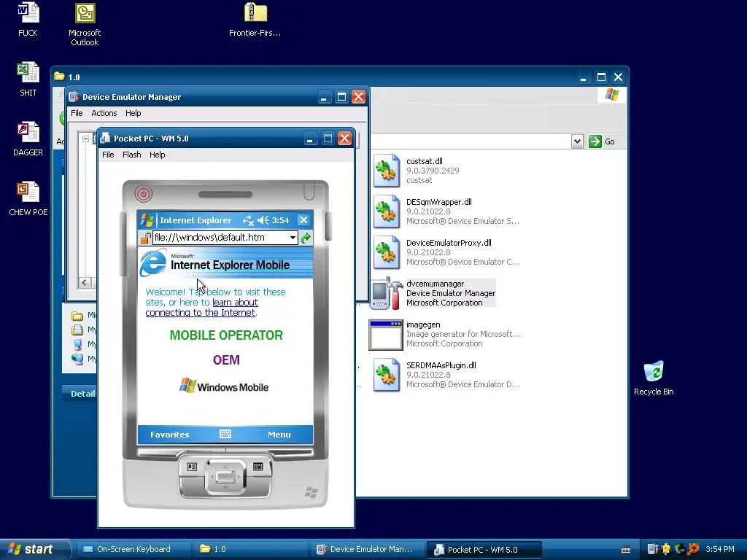Expand the Explorer address bar dropdown
Screen dimensions: 747x560
pyautogui.click(x=577, y=141)
